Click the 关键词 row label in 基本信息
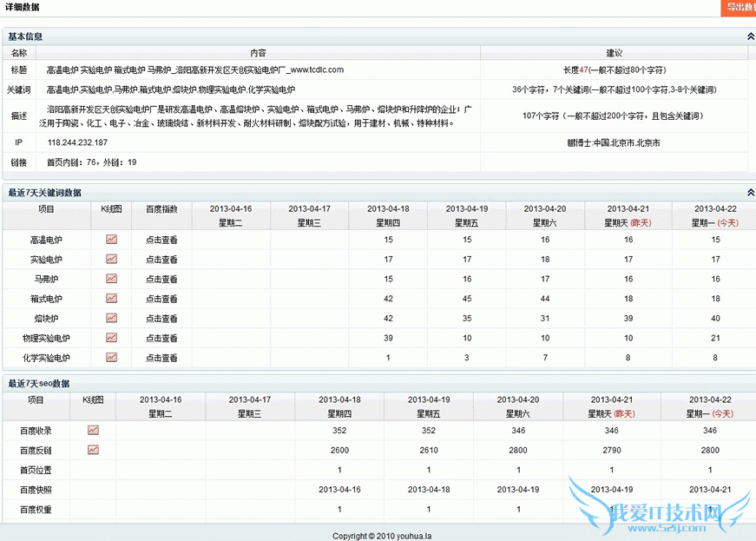Image resolution: width=756 pixels, height=541 pixels. tap(19, 89)
